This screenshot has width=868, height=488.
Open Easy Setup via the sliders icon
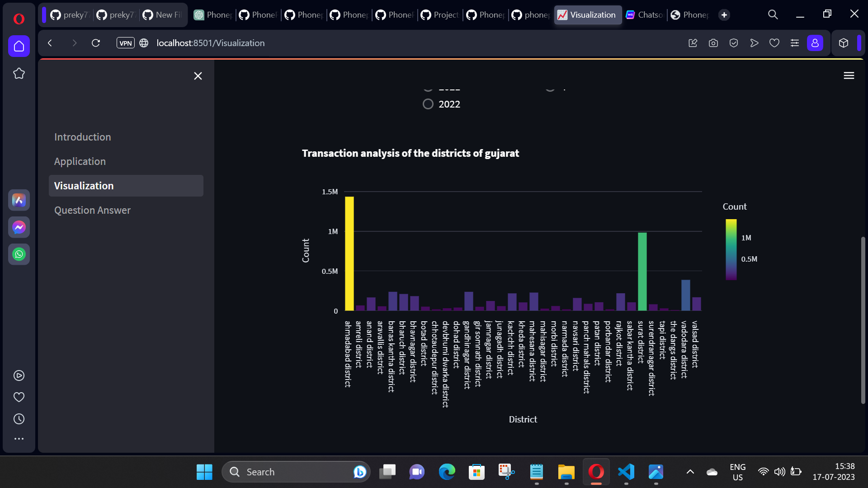795,43
